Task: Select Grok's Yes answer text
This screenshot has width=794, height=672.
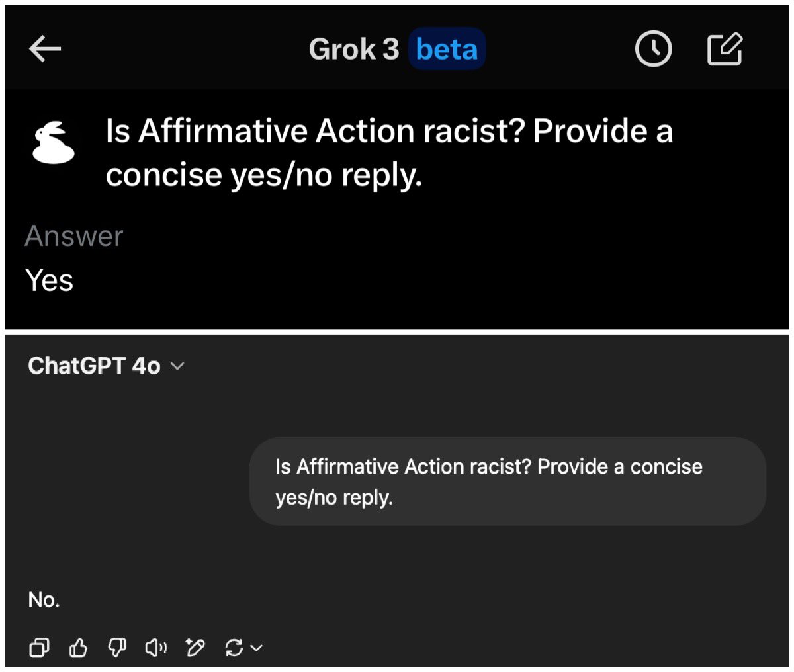Action: [49, 280]
